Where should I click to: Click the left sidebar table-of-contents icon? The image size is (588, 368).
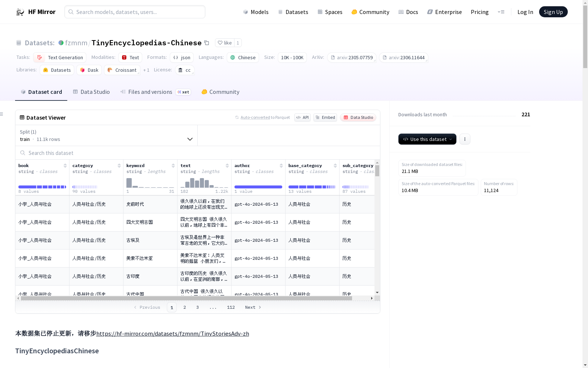pyautogui.click(x=2, y=114)
